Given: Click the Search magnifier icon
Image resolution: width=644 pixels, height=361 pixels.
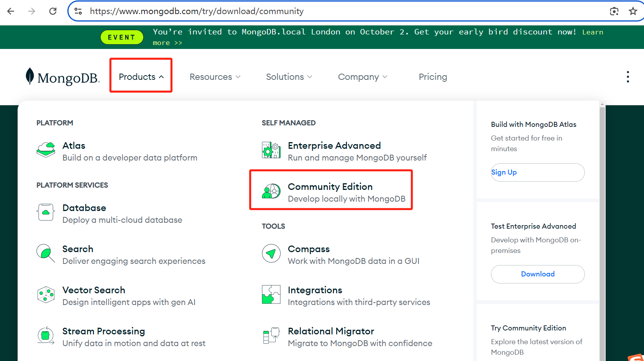Looking at the screenshot, I should pos(46,253).
